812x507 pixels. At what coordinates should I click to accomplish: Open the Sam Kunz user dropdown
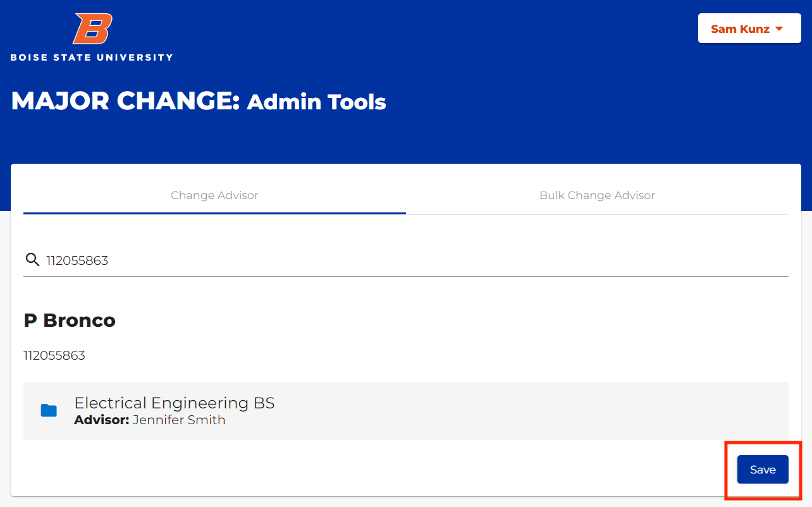click(x=749, y=28)
